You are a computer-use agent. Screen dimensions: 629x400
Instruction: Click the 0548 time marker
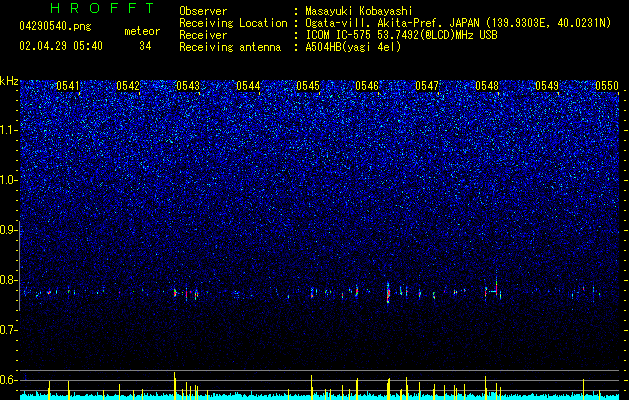point(487,86)
